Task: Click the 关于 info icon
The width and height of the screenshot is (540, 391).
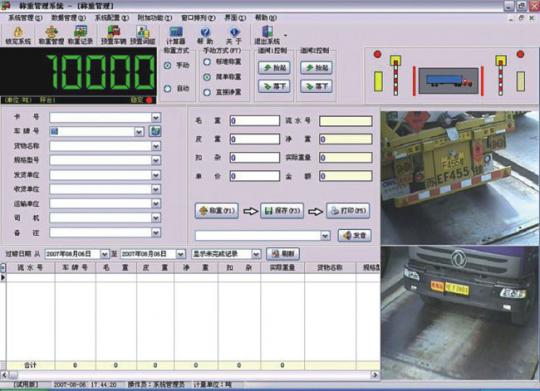Action: click(234, 32)
